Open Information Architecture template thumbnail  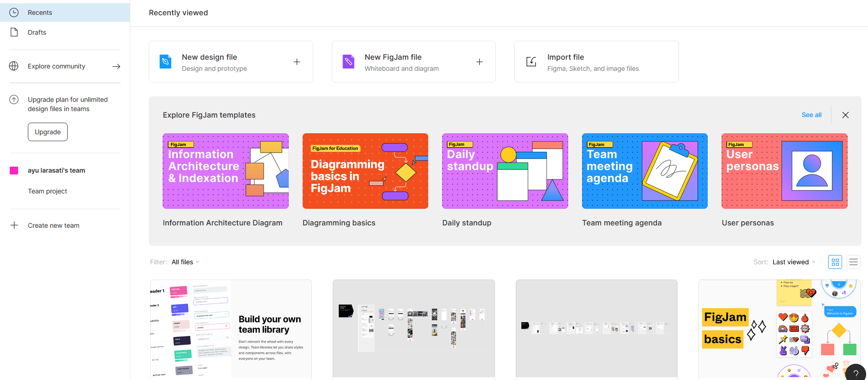pos(226,171)
